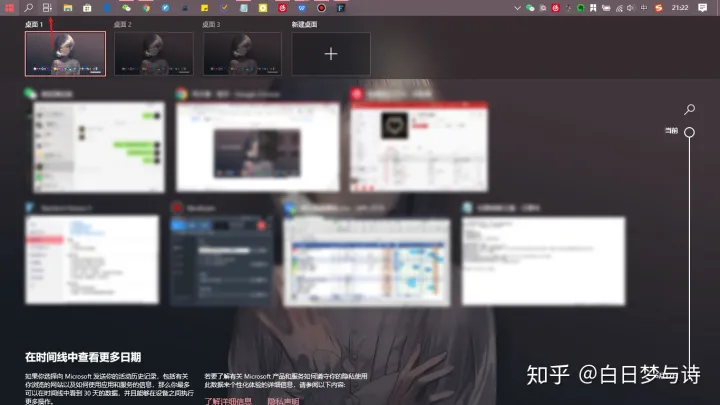Switch to 桌面 2 desktop thumbnail
The image size is (720, 405).
154,54
